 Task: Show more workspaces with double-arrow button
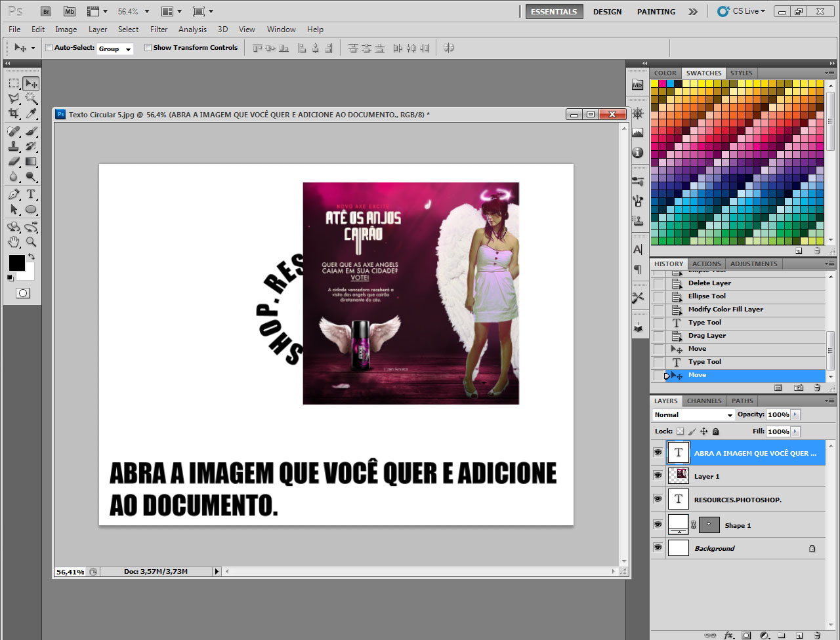point(693,12)
